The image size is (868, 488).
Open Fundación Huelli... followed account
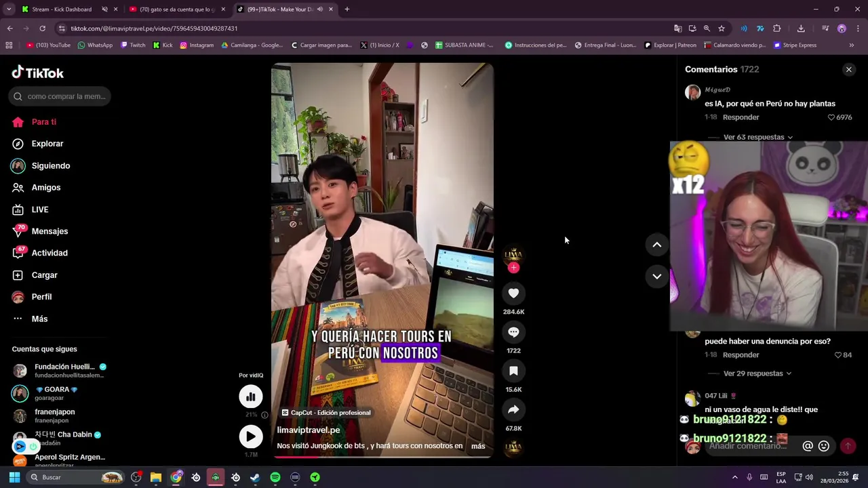60,371
